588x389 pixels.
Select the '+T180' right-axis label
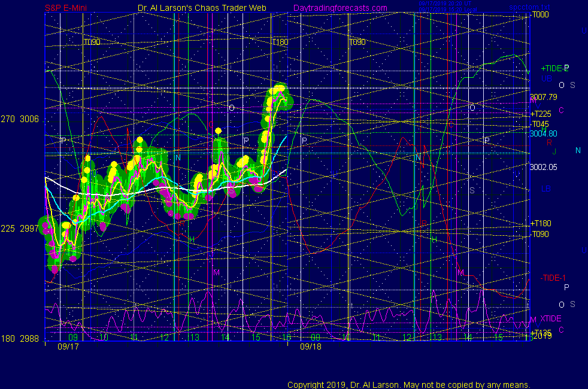coord(541,223)
